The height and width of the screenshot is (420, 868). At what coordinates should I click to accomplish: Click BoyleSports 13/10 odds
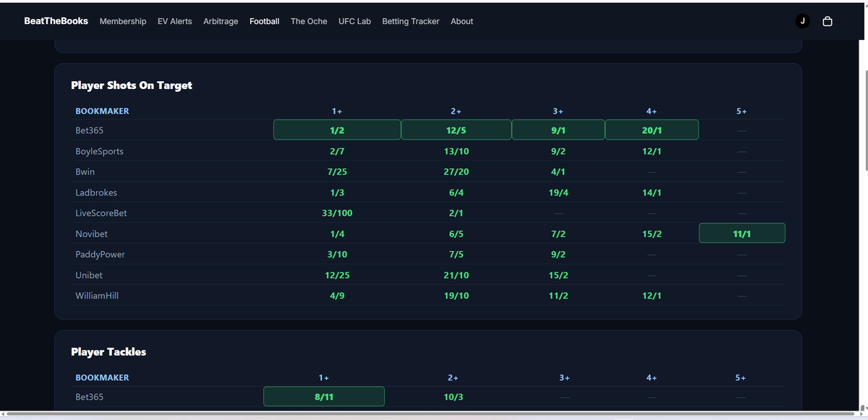(x=456, y=151)
